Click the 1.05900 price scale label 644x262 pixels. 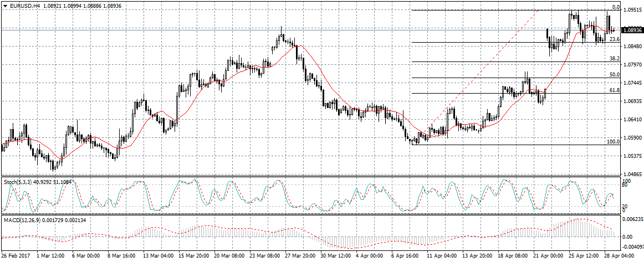(x=632, y=137)
